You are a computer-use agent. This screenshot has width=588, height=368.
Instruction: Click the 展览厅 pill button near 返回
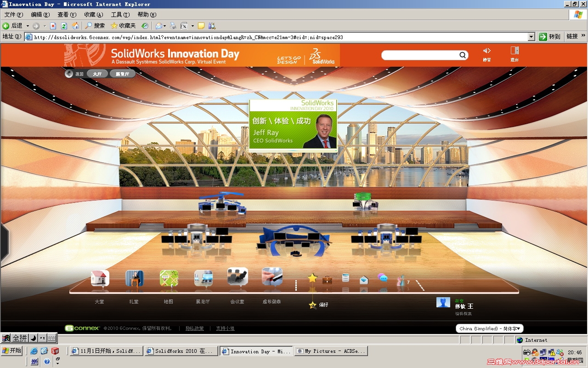(x=123, y=74)
